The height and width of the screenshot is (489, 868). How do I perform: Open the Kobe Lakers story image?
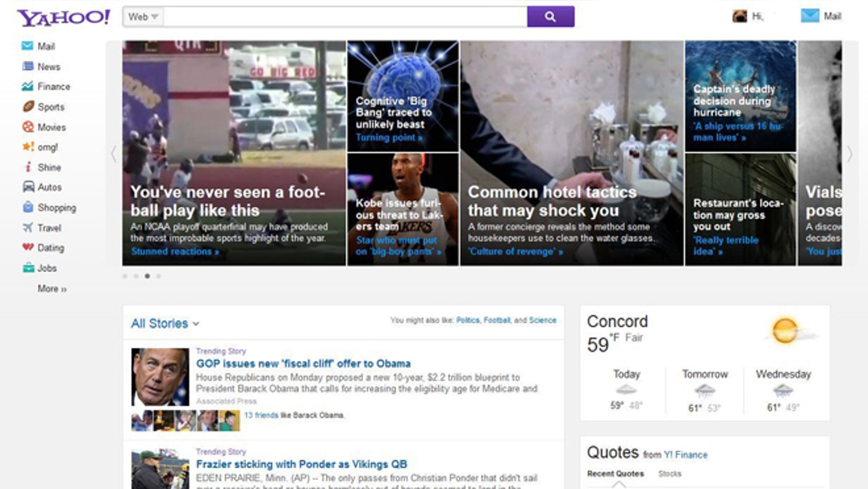tap(403, 209)
